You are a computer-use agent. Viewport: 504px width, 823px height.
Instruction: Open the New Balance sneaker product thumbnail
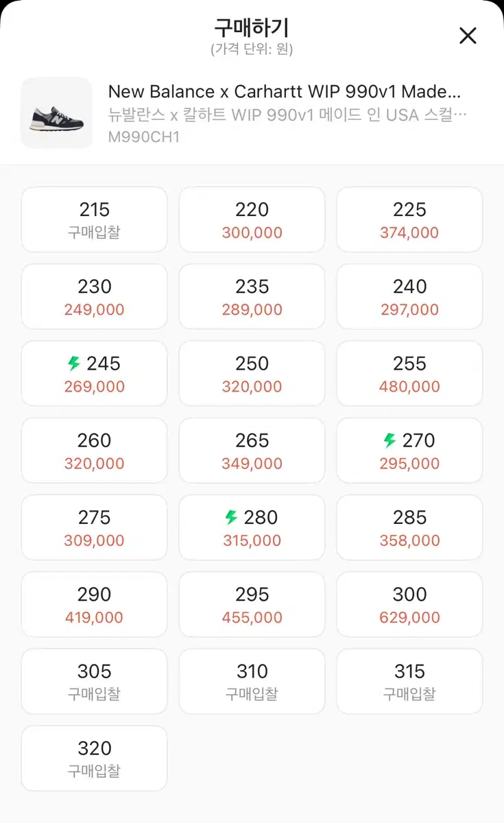(57, 113)
